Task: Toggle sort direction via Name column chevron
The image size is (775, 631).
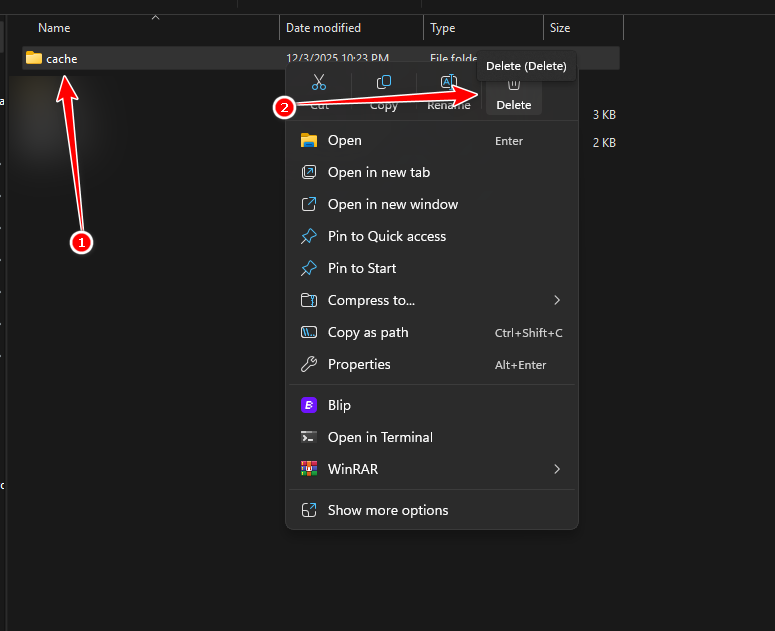Action: pyautogui.click(x=155, y=17)
